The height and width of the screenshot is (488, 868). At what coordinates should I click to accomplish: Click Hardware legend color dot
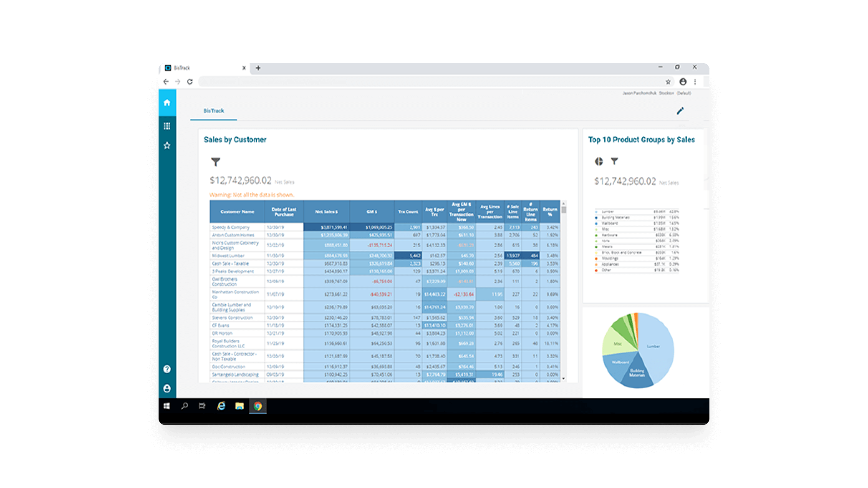[x=596, y=235]
